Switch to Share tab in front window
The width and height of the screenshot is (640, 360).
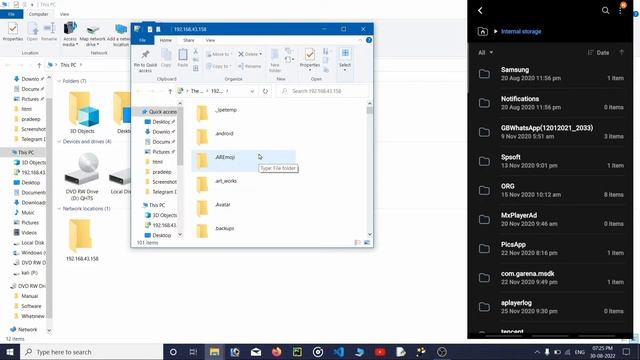[189, 40]
